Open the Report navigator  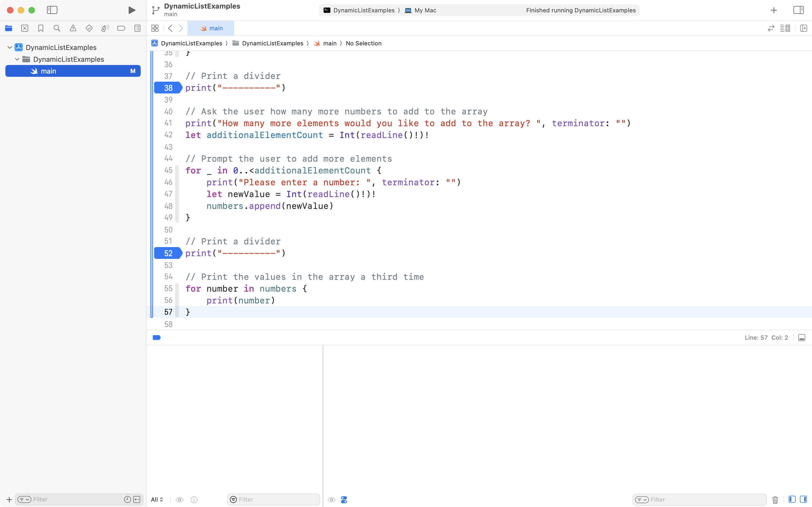click(x=137, y=28)
